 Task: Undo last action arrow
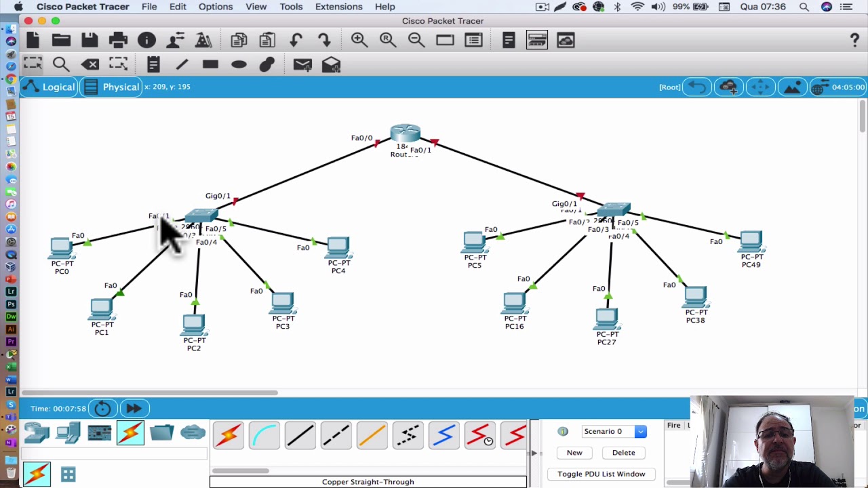tap(296, 41)
